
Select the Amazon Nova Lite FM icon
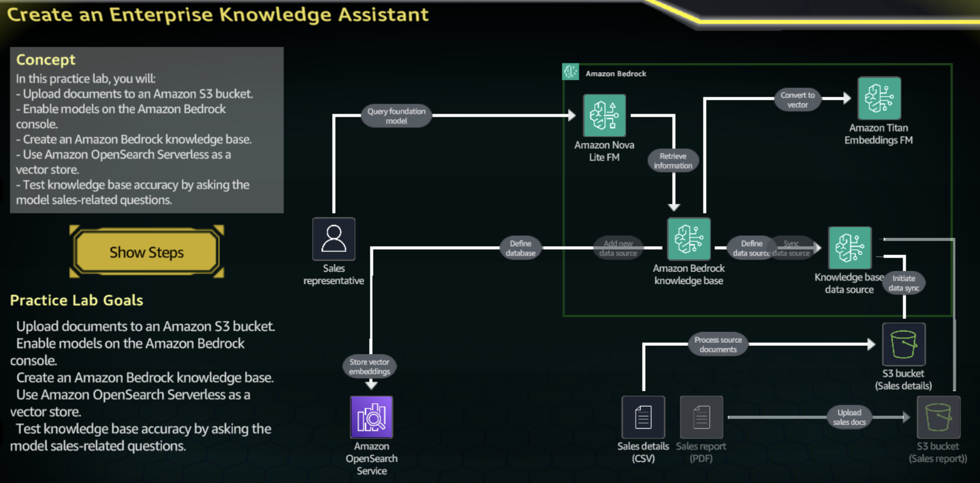[x=604, y=115]
